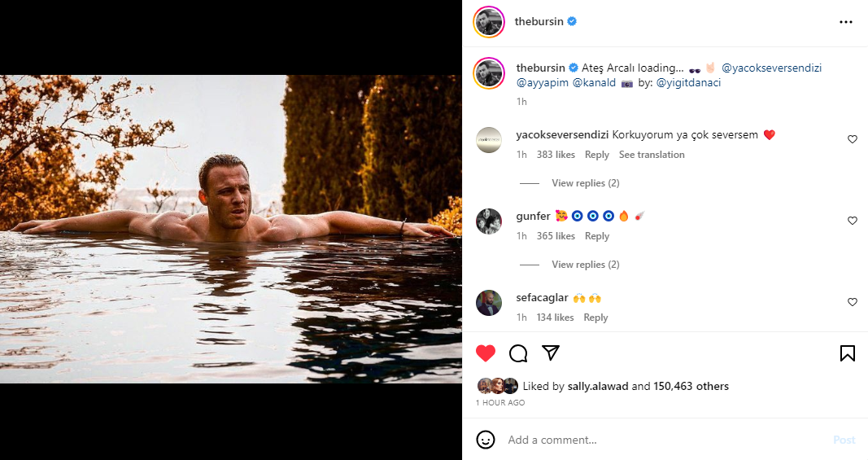This screenshot has height=460, width=868.
Task: Unlike the post with the red heart
Action: [x=486, y=353]
